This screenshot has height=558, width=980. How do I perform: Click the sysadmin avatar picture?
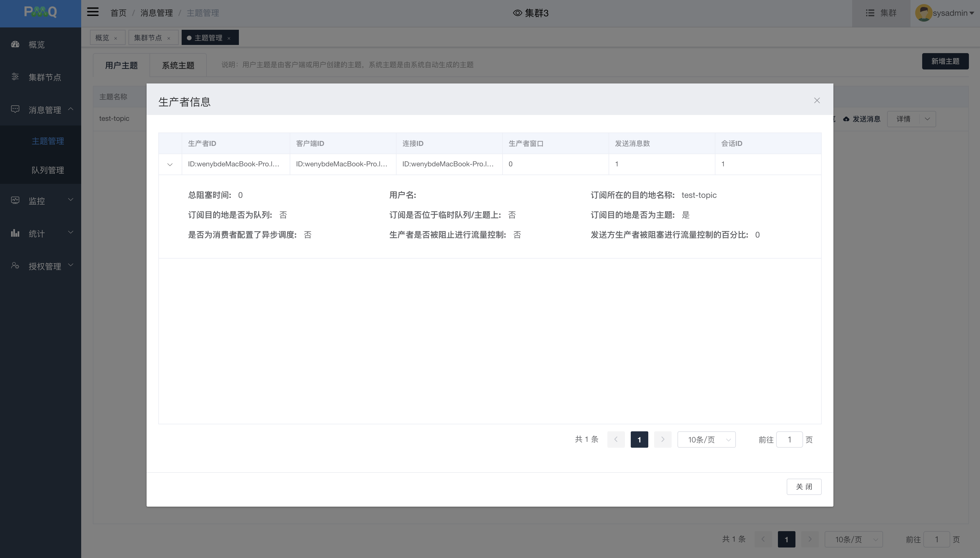click(x=923, y=13)
